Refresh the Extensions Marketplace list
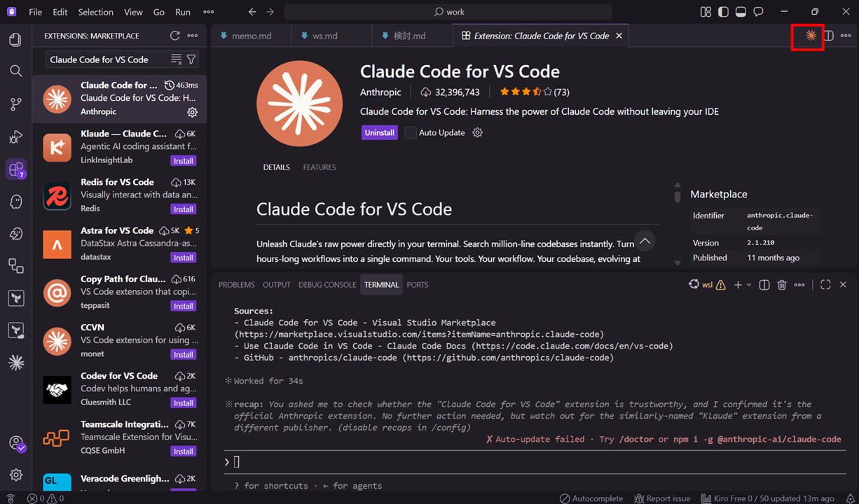The width and height of the screenshot is (859, 504). [174, 36]
